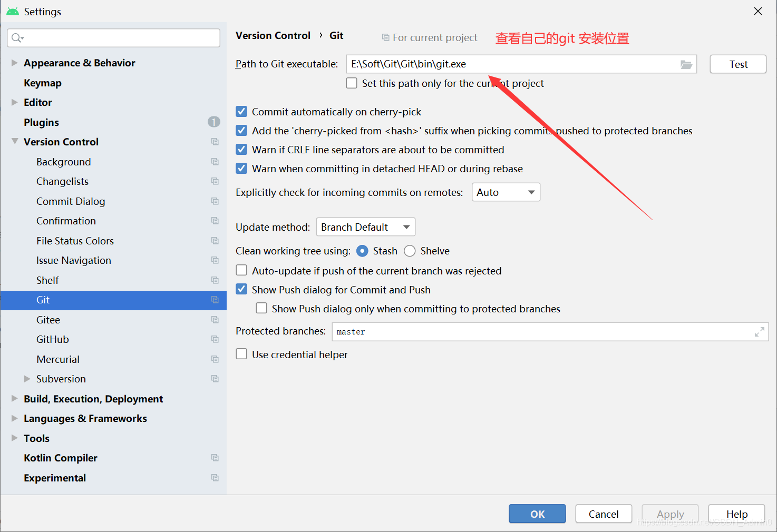Viewport: 777px width, 532px height.
Task: Select the Shelve radio button
Action: [x=410, y=251]
